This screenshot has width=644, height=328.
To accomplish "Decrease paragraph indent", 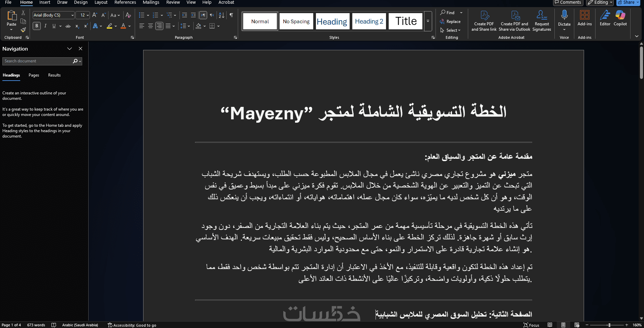I will 184,15.
